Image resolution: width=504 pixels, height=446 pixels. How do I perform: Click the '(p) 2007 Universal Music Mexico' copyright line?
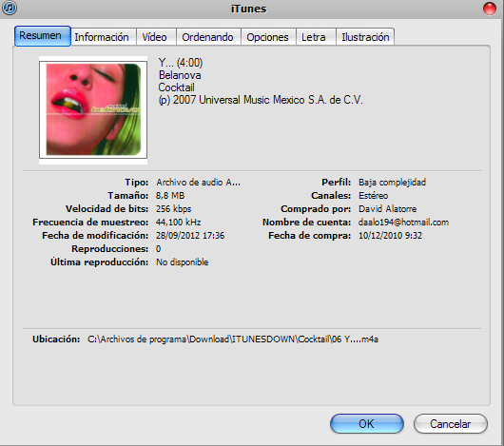click(261, 100)
